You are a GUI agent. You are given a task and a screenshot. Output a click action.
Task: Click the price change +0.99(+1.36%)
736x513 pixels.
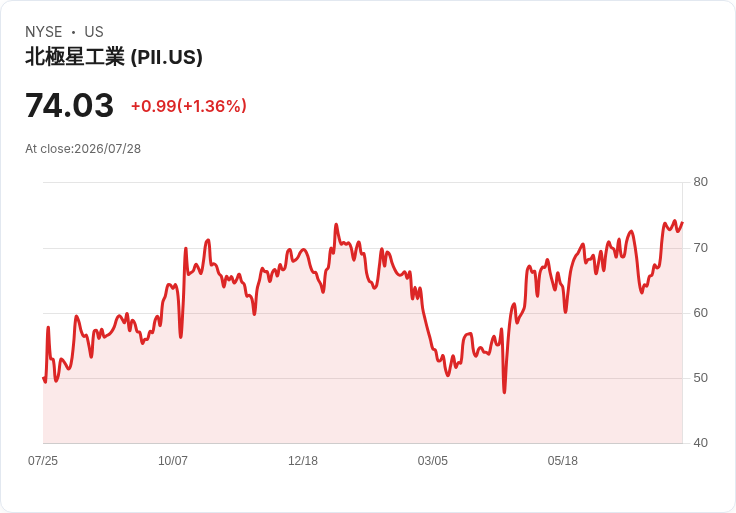pyautogui.click(x=189, y=106)
